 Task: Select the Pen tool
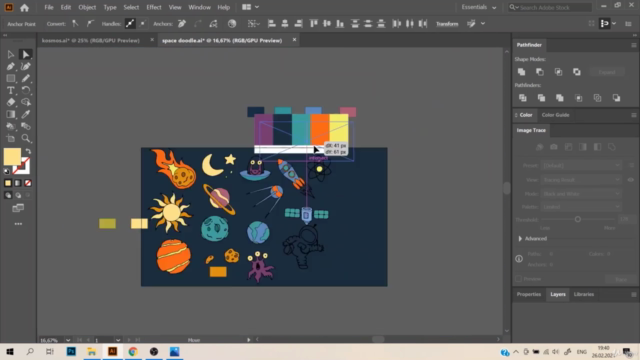click(11, 67)
